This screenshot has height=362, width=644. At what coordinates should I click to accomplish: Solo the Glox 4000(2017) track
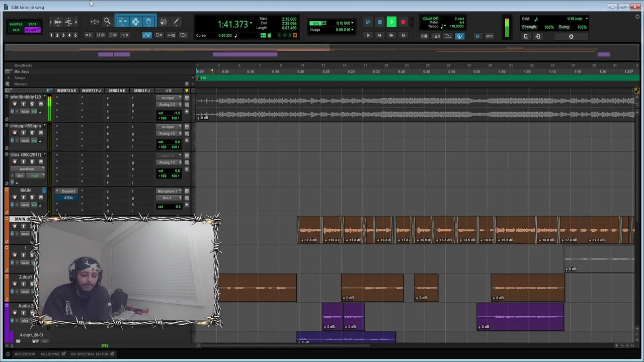[32, 161]
